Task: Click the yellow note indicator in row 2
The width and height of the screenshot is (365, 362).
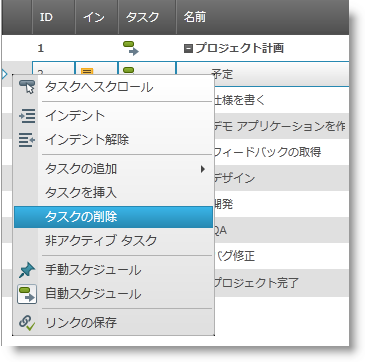Action: coord(87,71)
